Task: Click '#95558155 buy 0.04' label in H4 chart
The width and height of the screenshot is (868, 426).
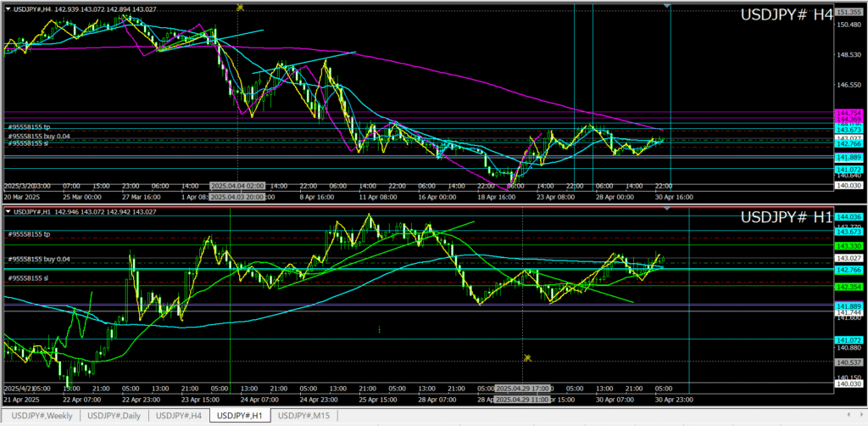Action: 39,136
